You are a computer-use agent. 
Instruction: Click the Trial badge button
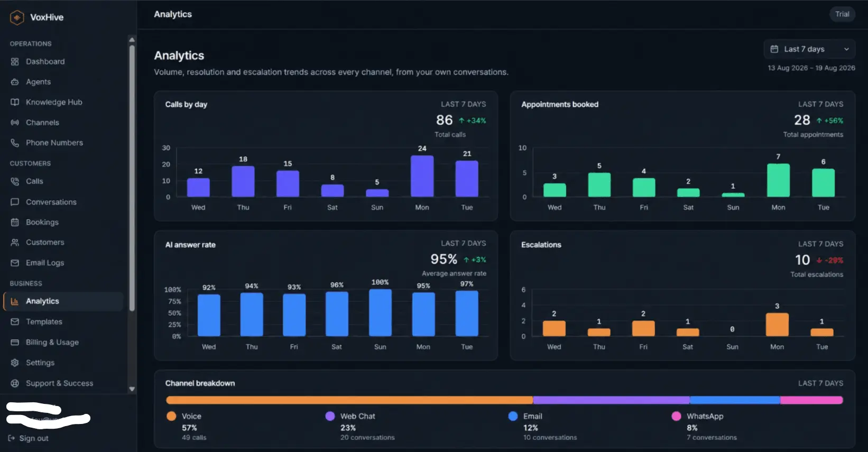pyautogui.click(x=842, y=14)
